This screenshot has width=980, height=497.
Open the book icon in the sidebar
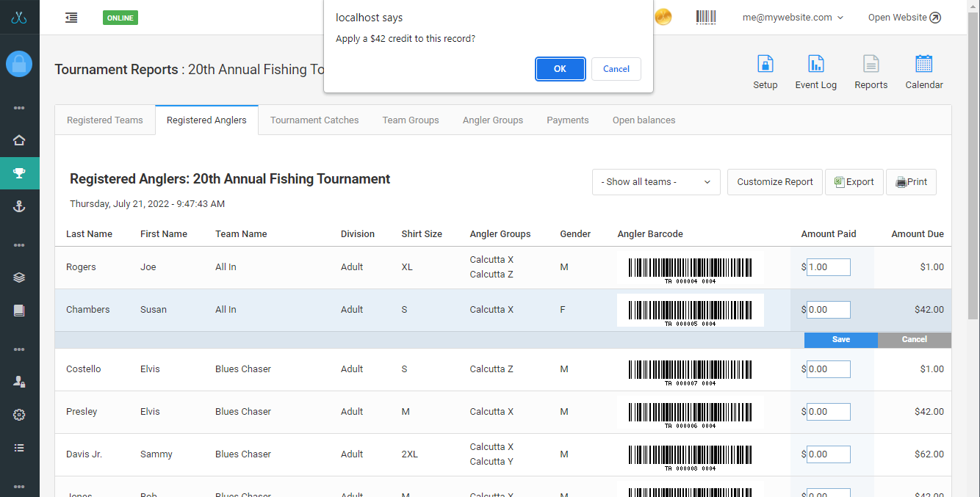[19, 311]
